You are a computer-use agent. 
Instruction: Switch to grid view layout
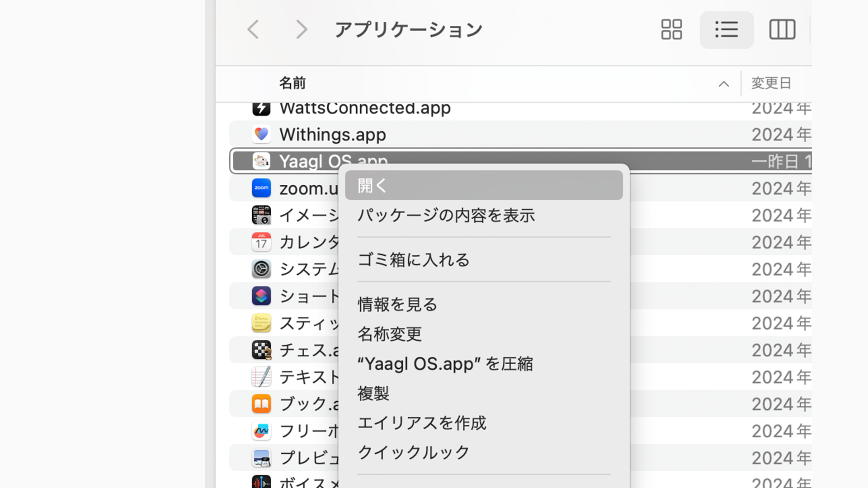point(671,29)
